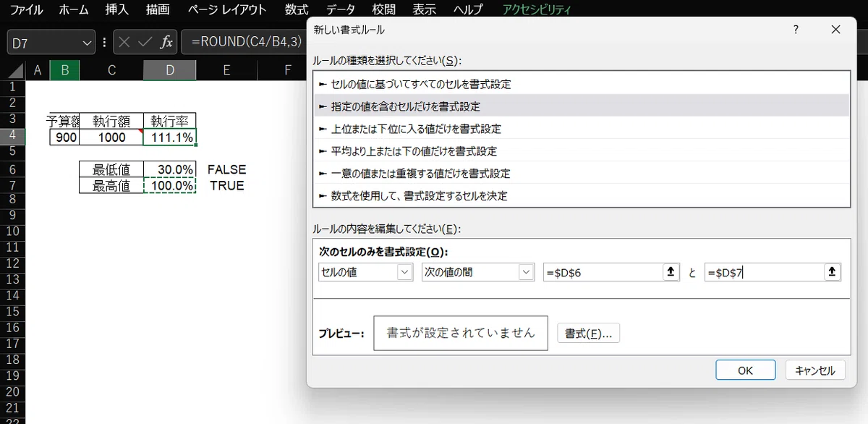
Task: Click the formula bar with =ROUND(C4/B4,3)
Action: tap(244, 42)
